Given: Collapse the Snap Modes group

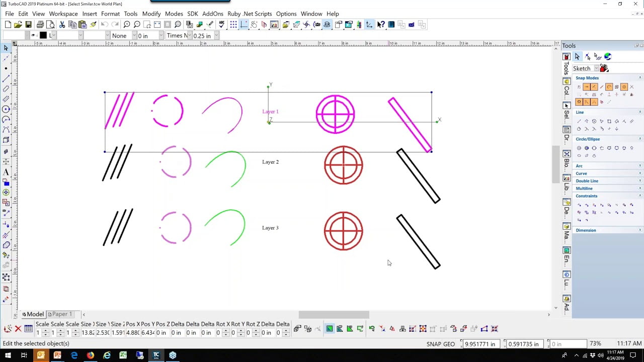Looking at the screenshot, I should [640, 78].
